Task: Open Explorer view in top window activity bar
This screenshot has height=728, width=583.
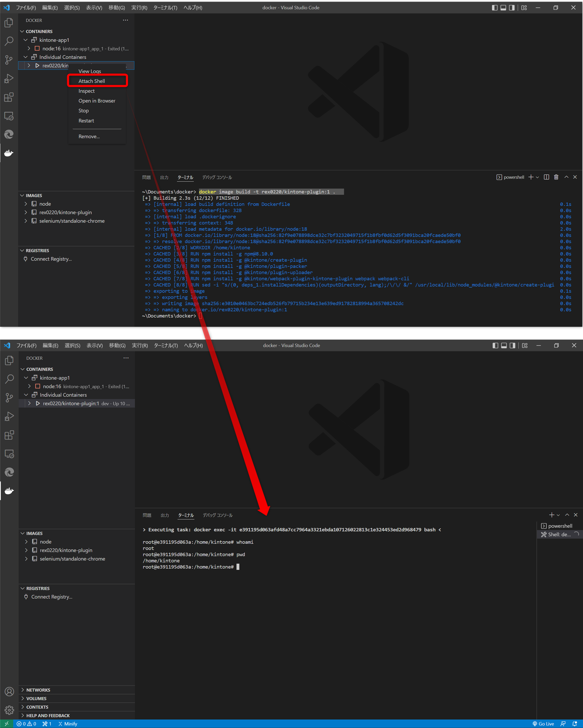Action: [9, 23]
